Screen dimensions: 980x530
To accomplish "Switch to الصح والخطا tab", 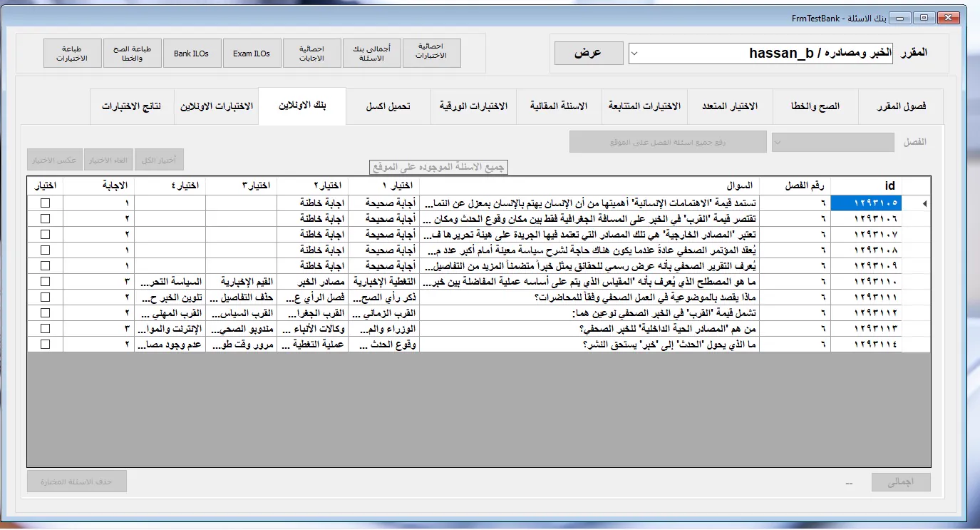I will 815,106.
